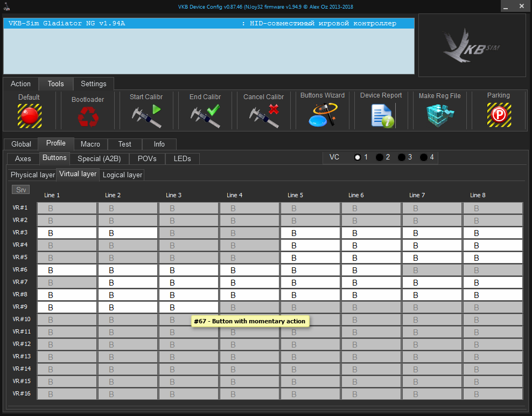Click VR#7 Line 1 greyed cell
The height and width of the screenshot is (416, 532).
67,282
